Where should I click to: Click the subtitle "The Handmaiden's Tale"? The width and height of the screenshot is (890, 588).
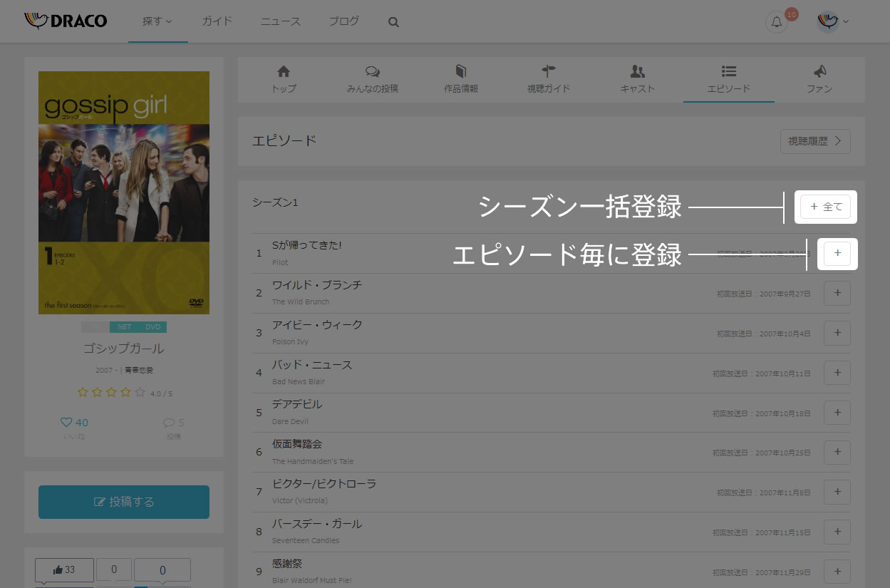pos(313,461)
